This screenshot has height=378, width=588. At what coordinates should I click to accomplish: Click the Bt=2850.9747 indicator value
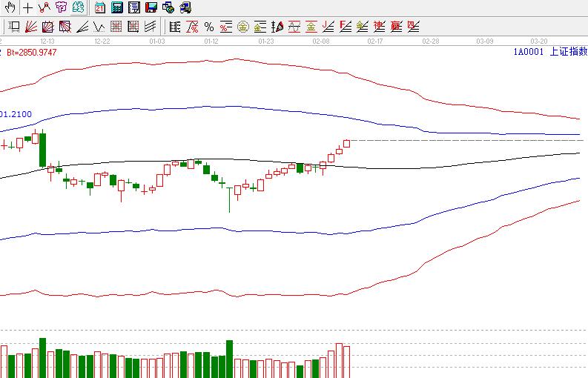[x=30, y=53]
